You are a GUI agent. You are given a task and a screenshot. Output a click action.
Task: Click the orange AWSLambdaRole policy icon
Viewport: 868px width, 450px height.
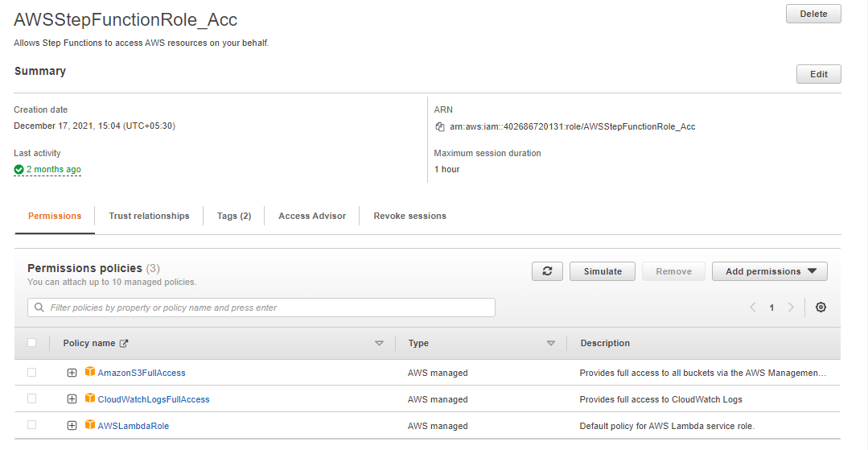[90, 426]
